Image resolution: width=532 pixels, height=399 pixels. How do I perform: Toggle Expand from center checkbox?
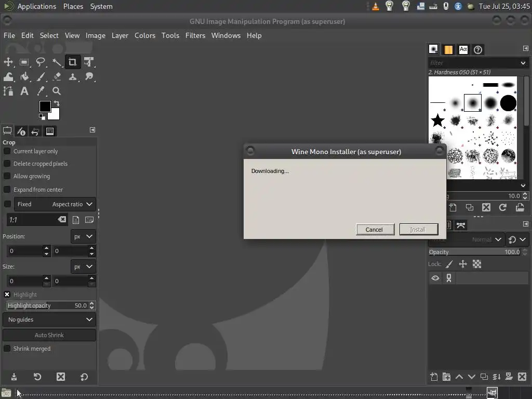tap(7, 189)
